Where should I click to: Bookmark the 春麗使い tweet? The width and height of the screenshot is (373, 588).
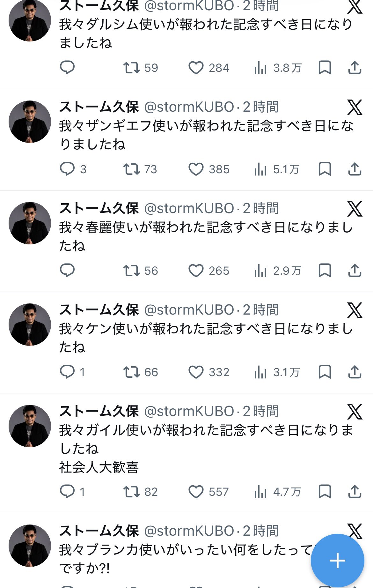[x=325, y=271]
